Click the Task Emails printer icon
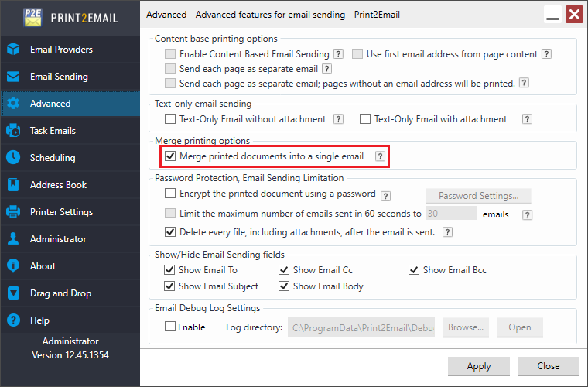588x387 pixels. point(13,131)
